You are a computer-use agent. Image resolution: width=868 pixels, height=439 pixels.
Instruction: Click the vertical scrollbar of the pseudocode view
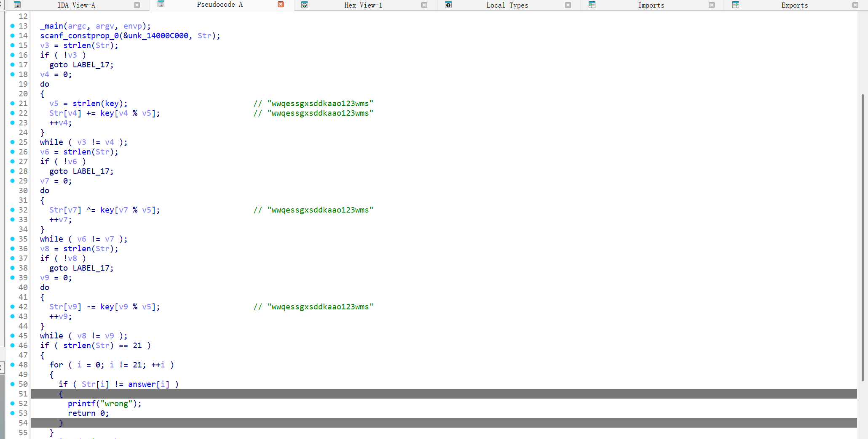pyautogui.click(x=862, y=236)
